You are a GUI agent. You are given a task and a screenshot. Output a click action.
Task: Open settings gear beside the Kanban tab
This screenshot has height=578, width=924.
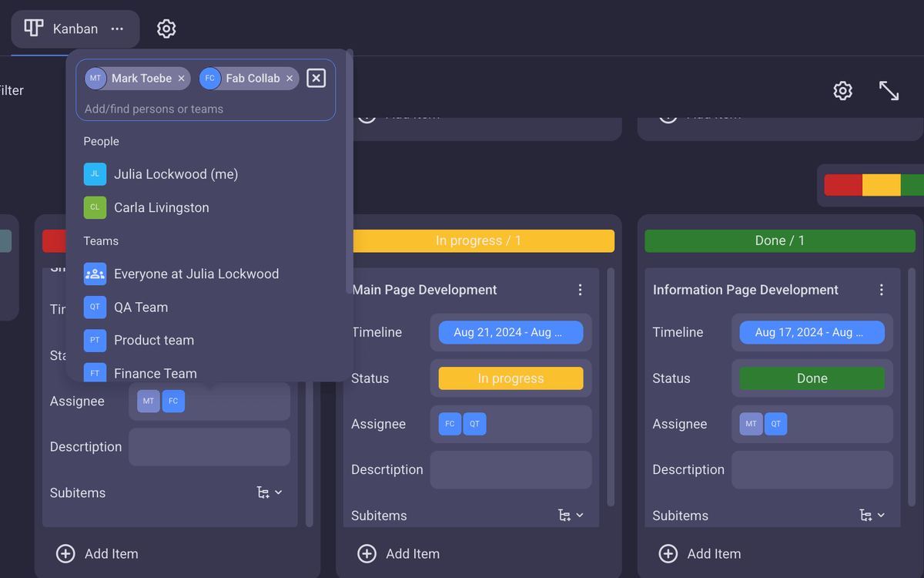click(x=166, y=29)
